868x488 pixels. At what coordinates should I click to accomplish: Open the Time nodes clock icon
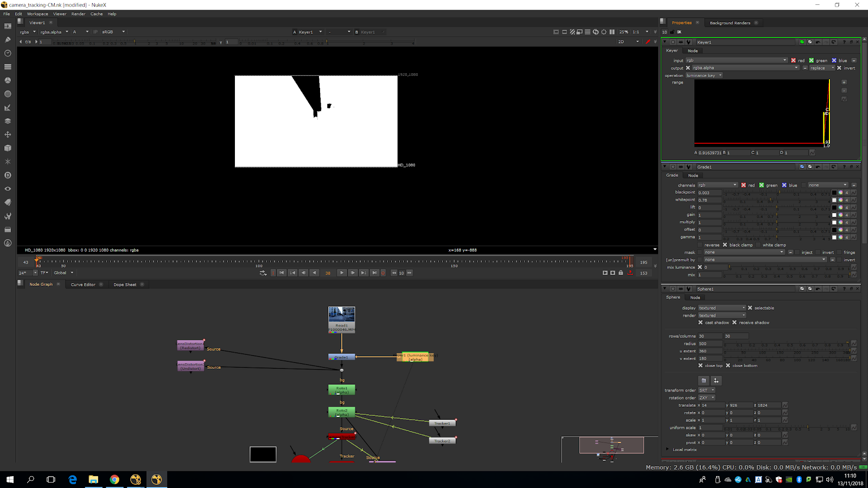pyautogui.click(x=8, y=53)
